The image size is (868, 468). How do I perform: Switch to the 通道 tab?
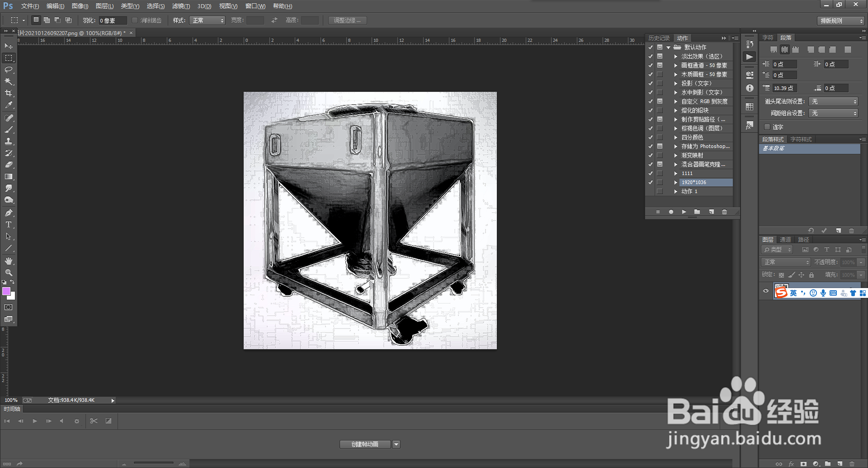tap(785, 239)
